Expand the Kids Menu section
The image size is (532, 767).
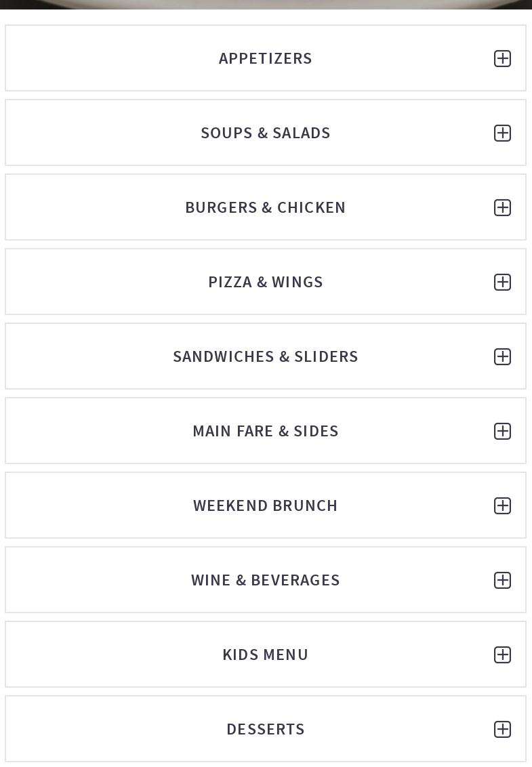point(265,655)
